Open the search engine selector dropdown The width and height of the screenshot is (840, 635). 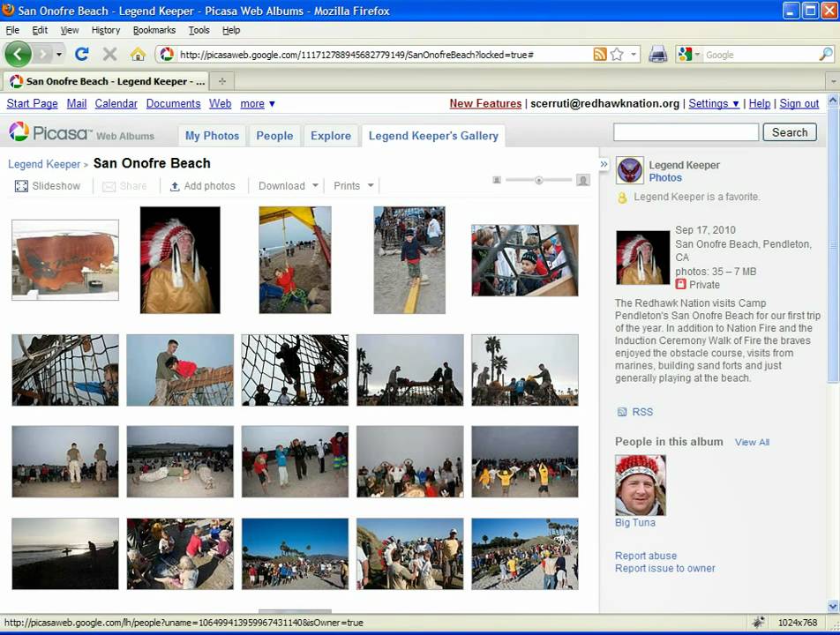point(697,54)
